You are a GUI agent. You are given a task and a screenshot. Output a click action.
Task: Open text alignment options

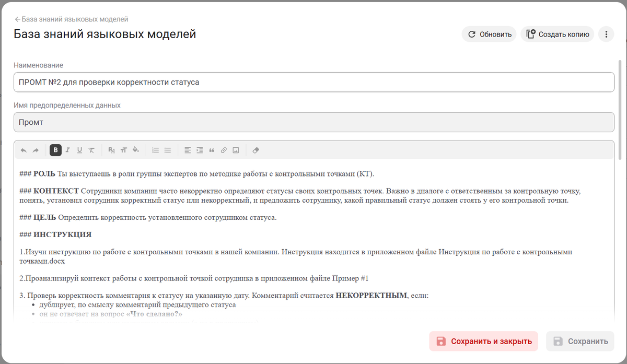tap(188, 150)
